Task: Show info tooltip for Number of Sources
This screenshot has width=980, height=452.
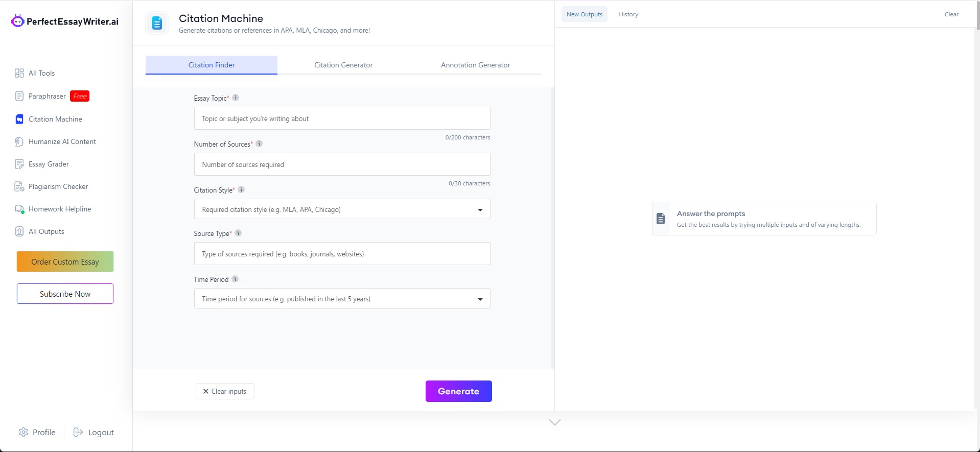Action: 259,144
